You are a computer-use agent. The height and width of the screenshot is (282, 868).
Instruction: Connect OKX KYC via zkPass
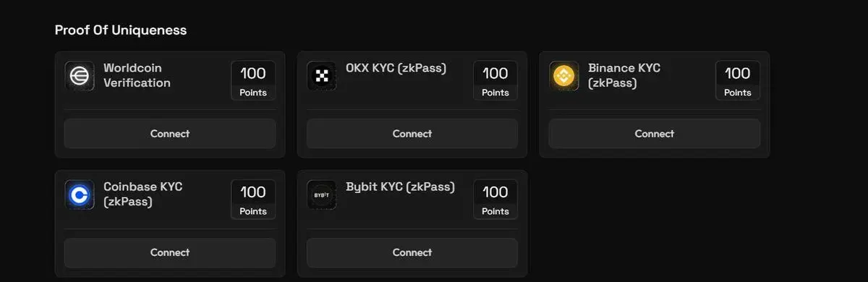412,134
